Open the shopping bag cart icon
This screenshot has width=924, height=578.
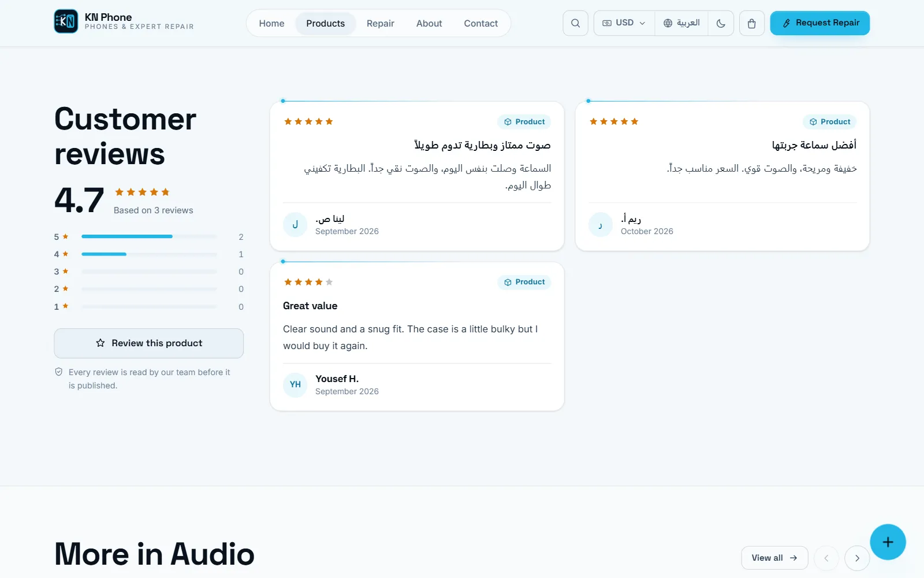point(751,23)
